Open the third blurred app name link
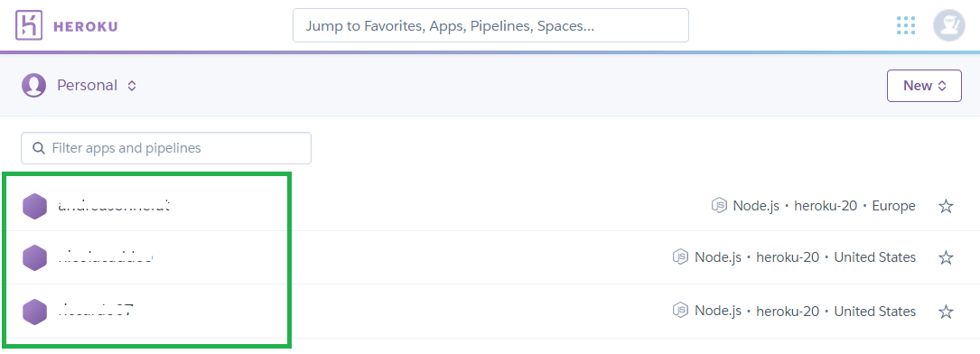Screen dimensions: 980x354 click(x=96, y=311)
